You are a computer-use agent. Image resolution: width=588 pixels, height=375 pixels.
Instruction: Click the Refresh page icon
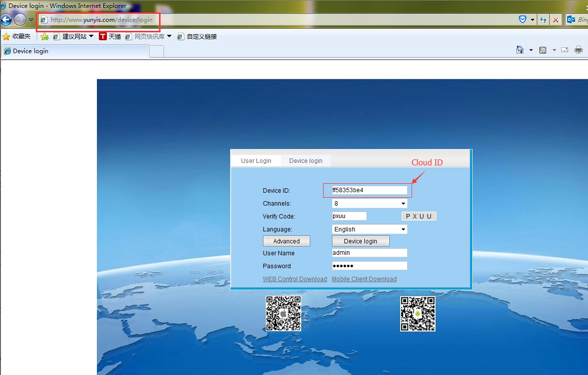(x=543, y=20)
